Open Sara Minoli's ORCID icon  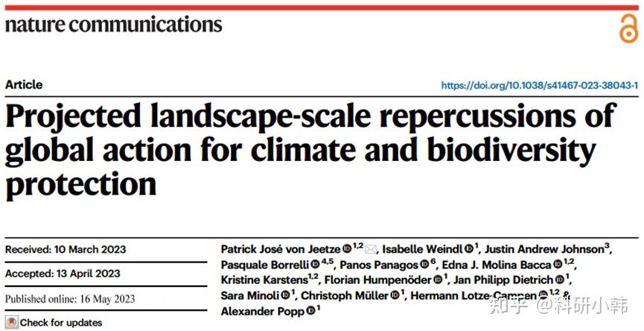pyautogui.click(x=286, y=295)
